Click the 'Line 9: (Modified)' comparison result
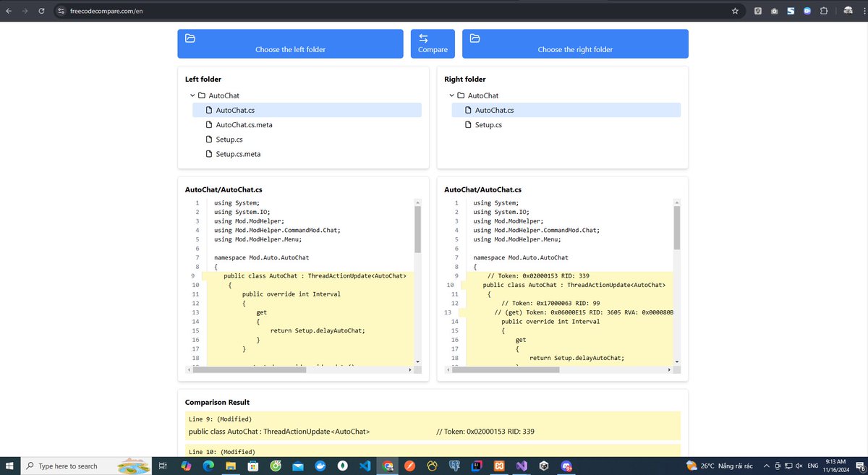 433,425
